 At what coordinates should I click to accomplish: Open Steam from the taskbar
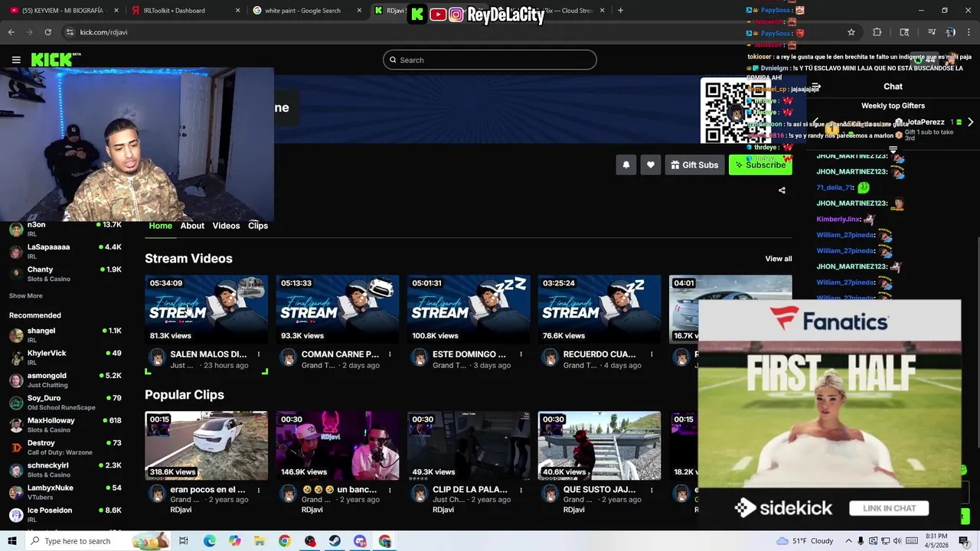(x=335, y=541)
